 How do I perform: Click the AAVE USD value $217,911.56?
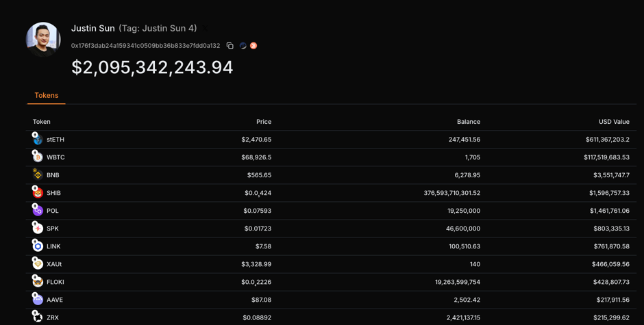pyautogui.click(x=613, y=300)
